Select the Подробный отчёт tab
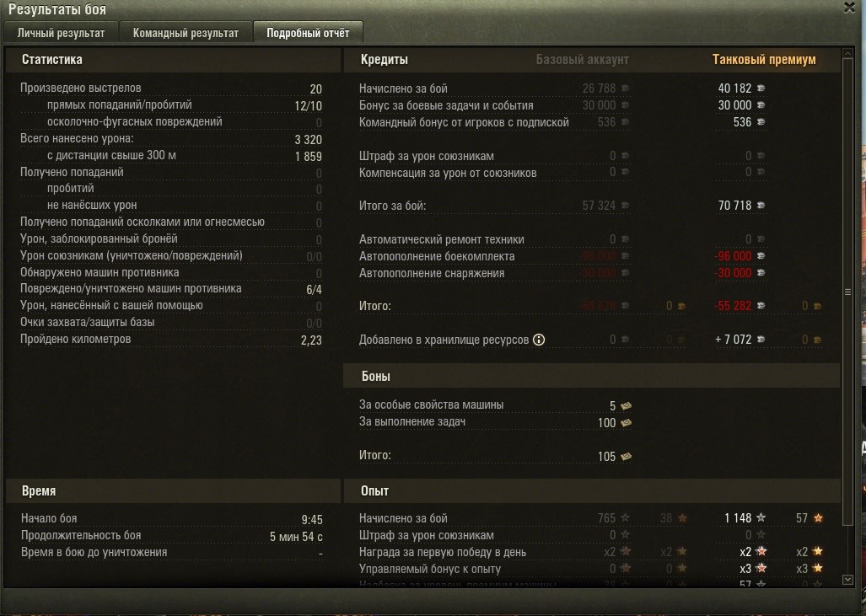This screenshot has height=616, width=866. 308,33
